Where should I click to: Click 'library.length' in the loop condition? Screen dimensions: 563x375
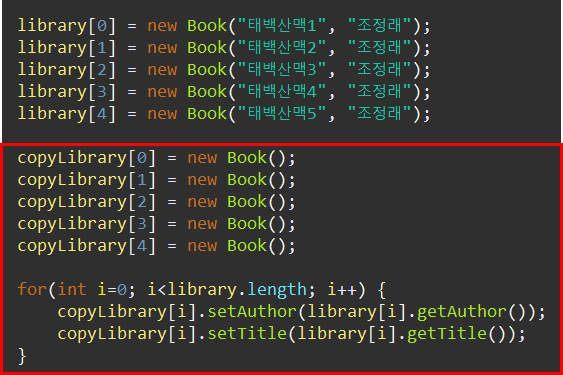[x=237, y=290]
